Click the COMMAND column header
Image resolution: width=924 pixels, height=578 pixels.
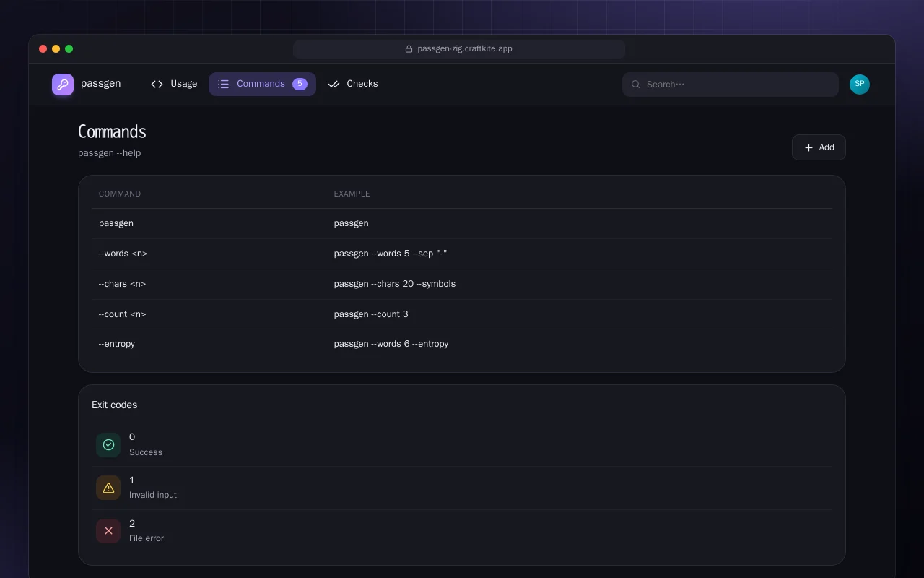[120, 194]
